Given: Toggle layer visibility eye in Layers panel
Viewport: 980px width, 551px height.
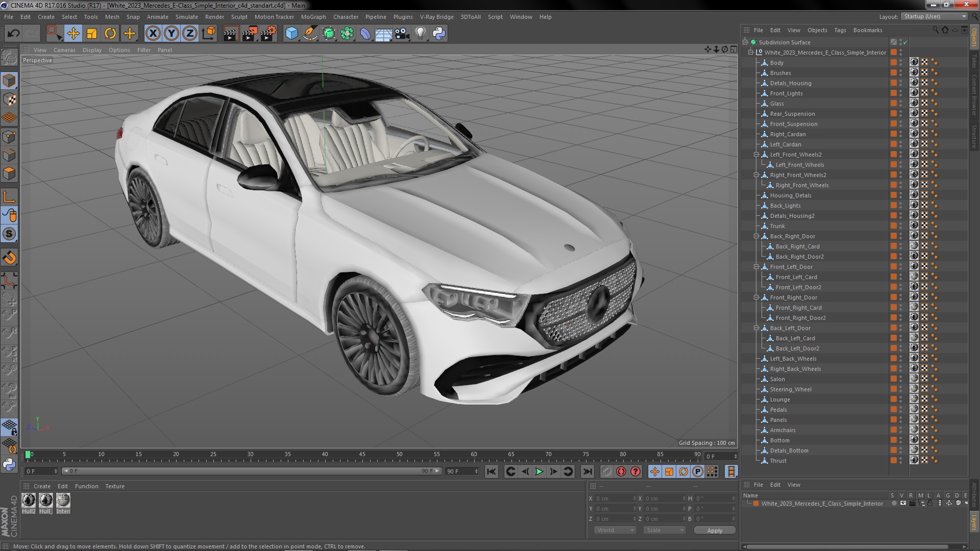Looking at the screenshot, I should click(x=903, y=504).
